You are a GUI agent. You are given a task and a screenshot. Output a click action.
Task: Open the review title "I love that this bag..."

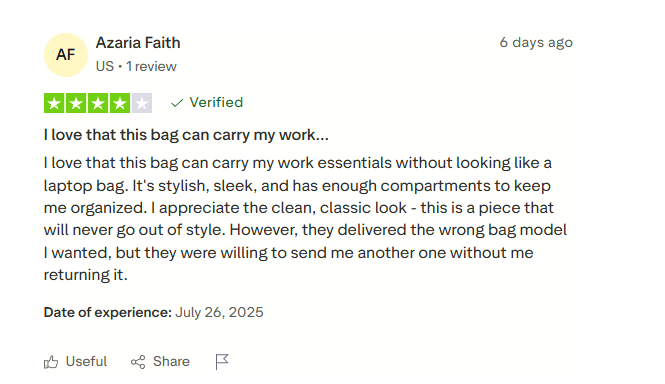186,135
